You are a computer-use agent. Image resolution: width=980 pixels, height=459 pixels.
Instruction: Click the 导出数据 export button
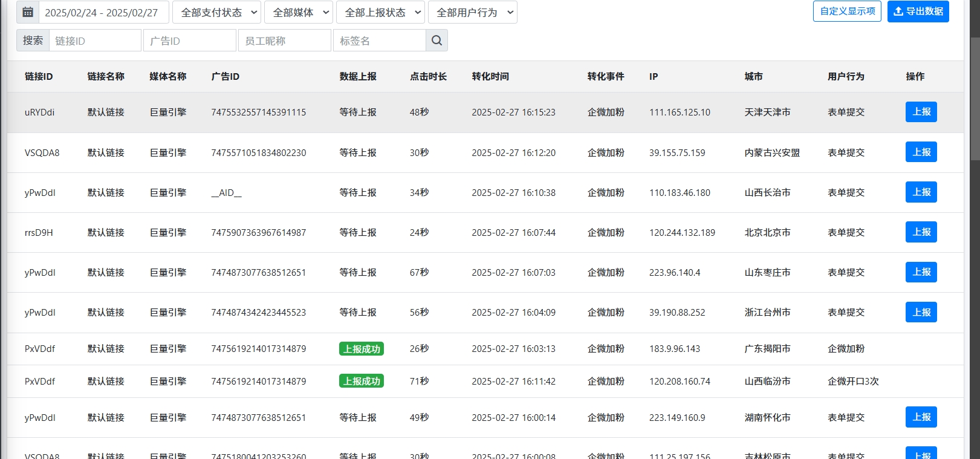click(918, 11)
